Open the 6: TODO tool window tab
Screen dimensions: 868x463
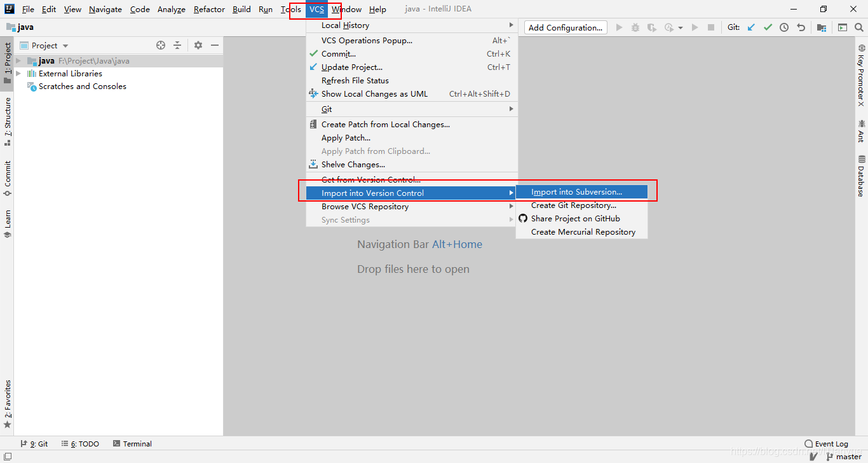(x=80, y=444)
